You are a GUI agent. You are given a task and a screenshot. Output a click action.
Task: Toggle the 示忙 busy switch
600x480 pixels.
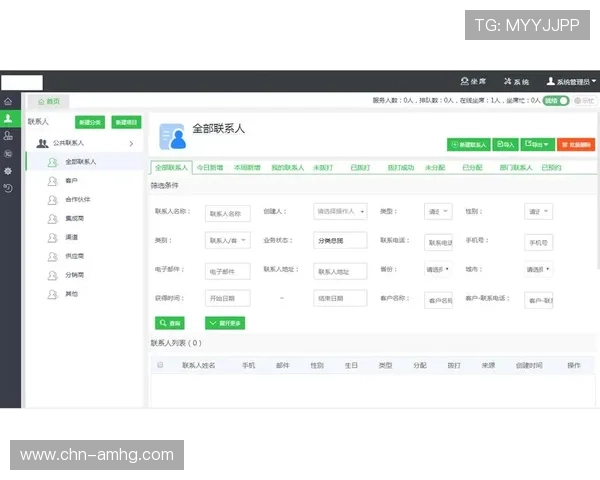(584, 101)
